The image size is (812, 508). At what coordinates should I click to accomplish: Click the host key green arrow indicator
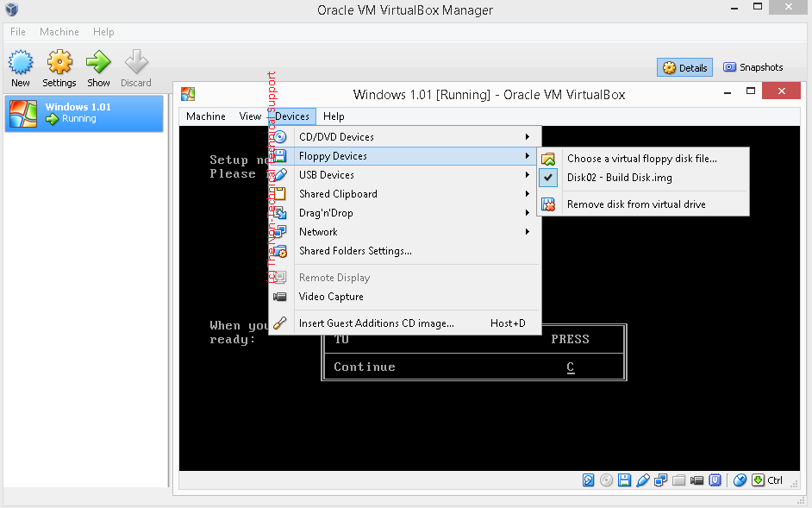coord(759,480)
